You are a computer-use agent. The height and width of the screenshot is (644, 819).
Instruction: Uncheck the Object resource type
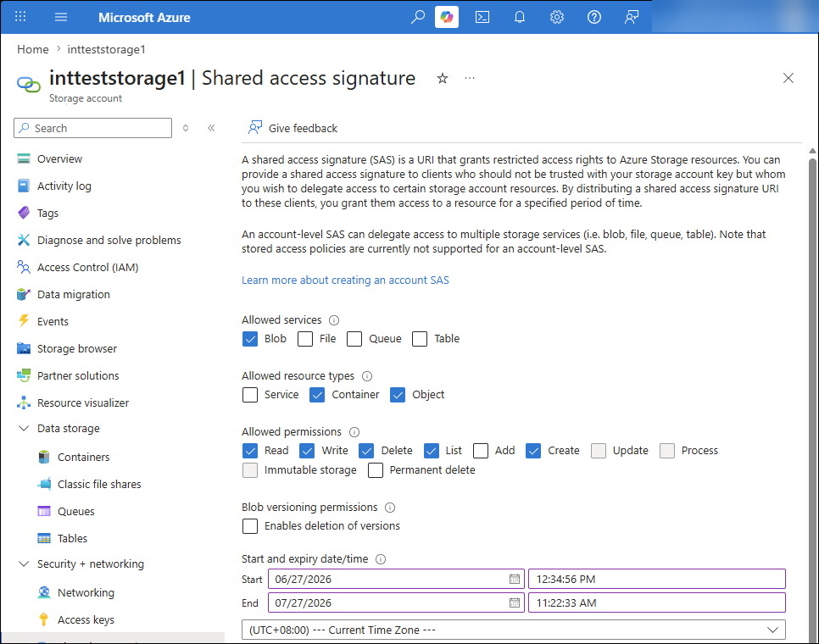(x=398, y=395)
